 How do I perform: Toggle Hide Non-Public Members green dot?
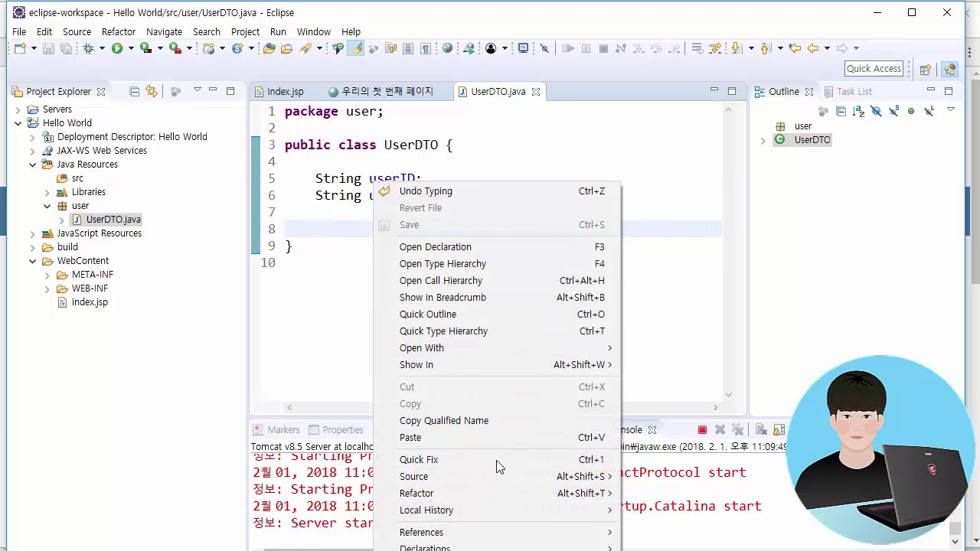(x=911, y=111)
